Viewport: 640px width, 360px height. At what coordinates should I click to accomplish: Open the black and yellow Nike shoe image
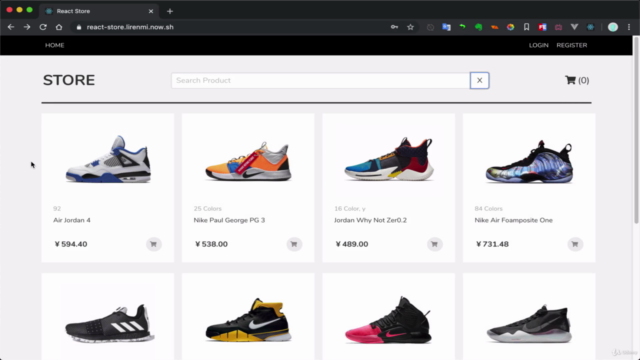[248, 320]
